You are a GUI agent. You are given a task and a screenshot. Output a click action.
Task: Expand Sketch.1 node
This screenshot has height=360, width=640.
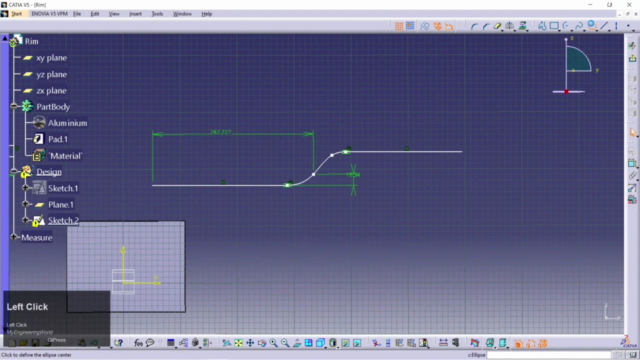25,188
